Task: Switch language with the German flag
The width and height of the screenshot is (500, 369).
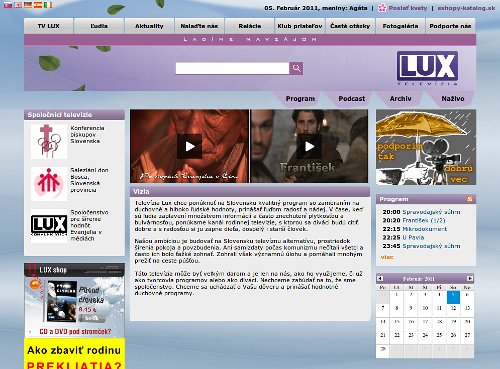Action: coord(28,5)
